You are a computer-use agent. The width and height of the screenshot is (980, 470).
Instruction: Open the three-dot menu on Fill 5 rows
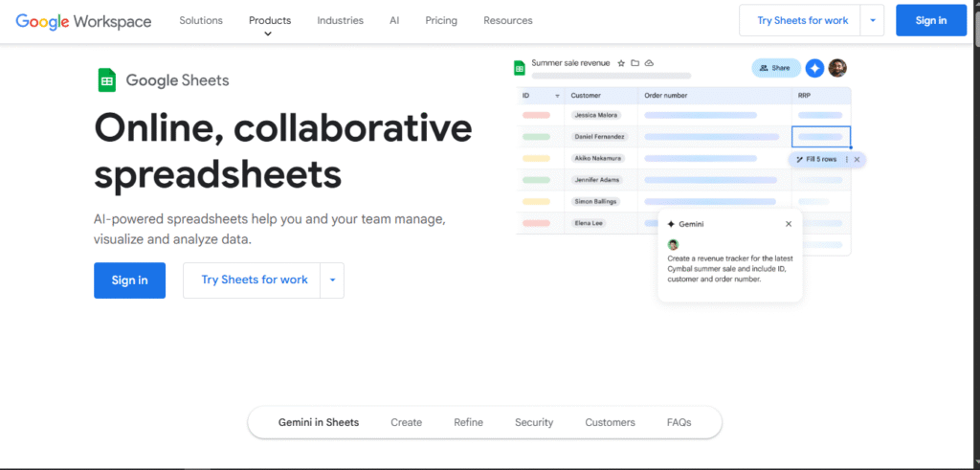pyautogui.click(x=846, y=159)
